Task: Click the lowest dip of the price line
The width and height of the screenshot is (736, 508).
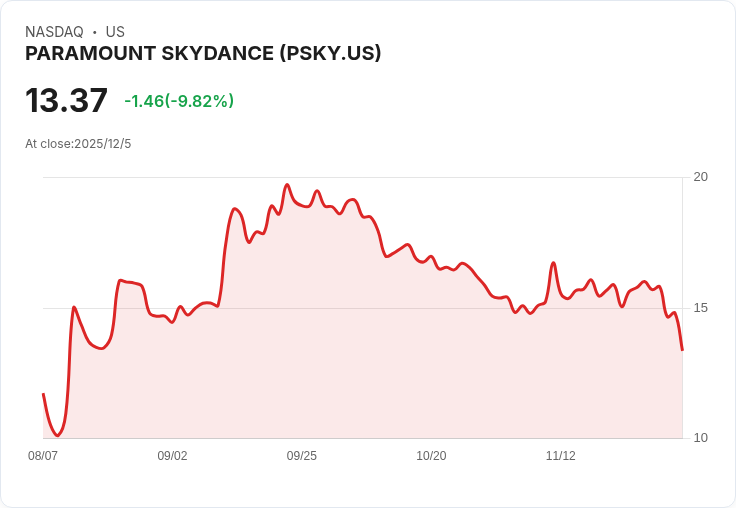Action: [58, 436]
